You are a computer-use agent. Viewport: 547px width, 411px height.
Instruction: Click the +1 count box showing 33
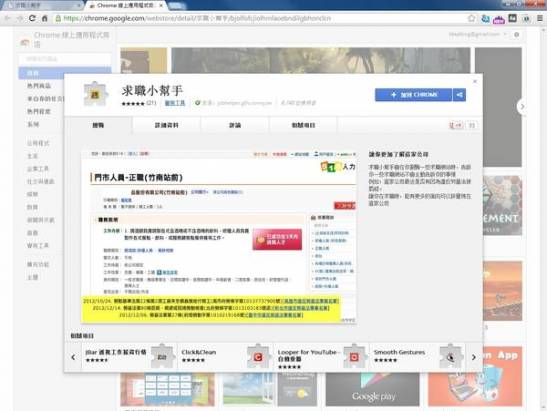pos(471,125)
